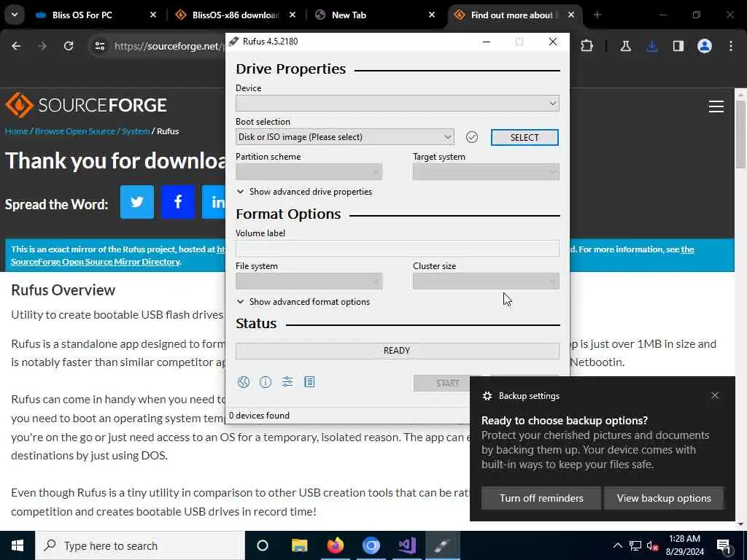This screenshot has height=560, width=747.
Task: Click the LinkedIn share icon
Action: pyautogui.click(x=214, y=202)
